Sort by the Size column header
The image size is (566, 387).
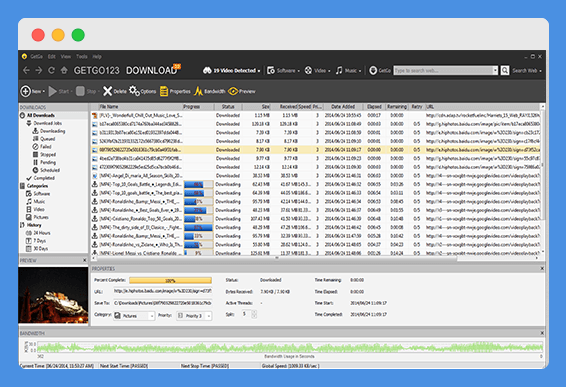(x=257, y=107)
